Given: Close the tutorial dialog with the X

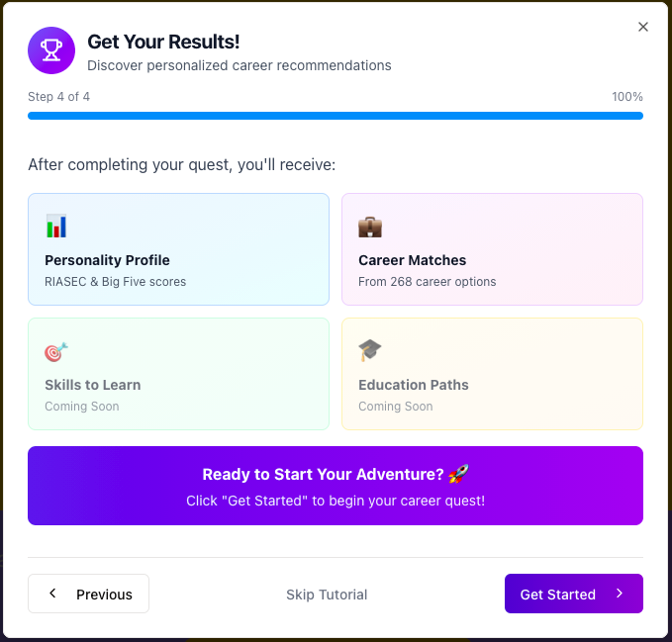Looking at the screenshot, I should tap(643, 27).
